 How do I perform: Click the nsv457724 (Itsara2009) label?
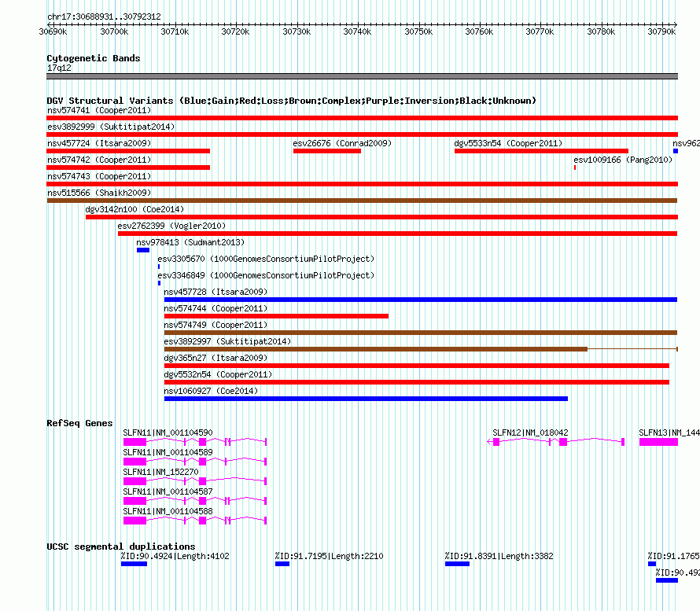(x=99, y=143)
